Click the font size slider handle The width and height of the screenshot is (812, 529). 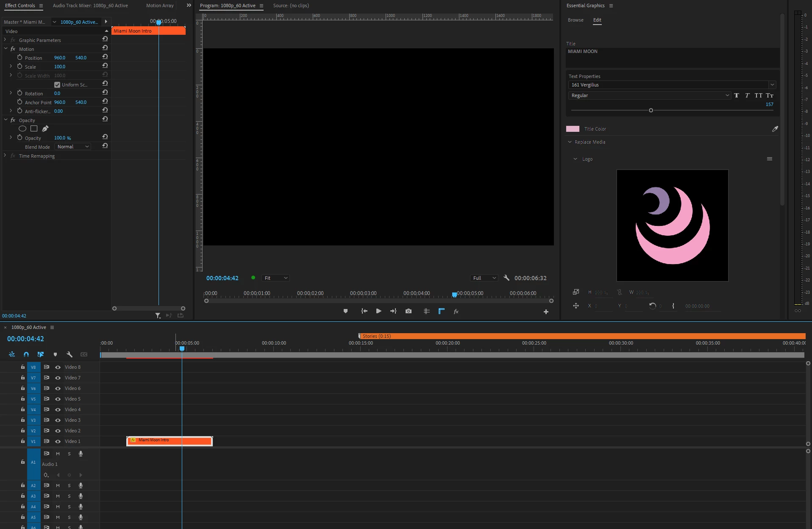tap(651, 110)
